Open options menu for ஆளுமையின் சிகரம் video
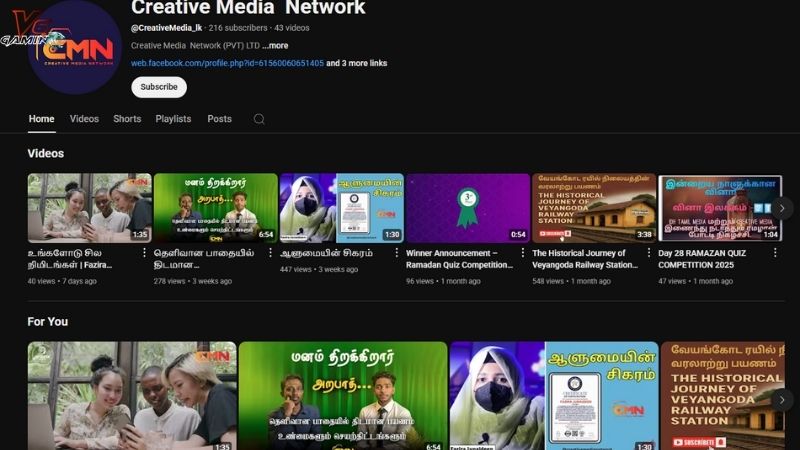The width and height of the screenshot is (800, 450). [396, 253]
